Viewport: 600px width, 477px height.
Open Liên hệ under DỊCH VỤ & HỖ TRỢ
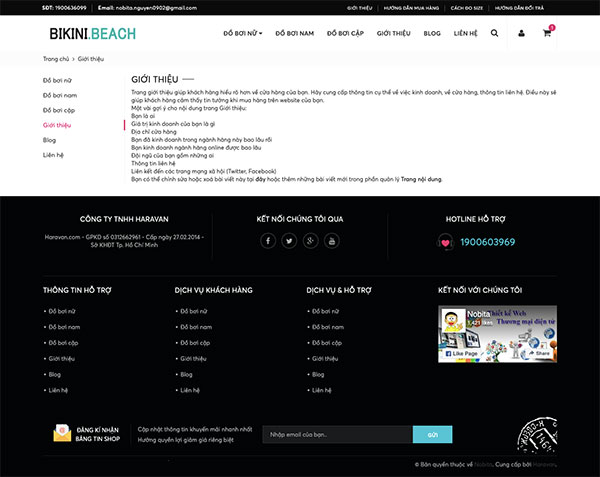pos(321,390)
